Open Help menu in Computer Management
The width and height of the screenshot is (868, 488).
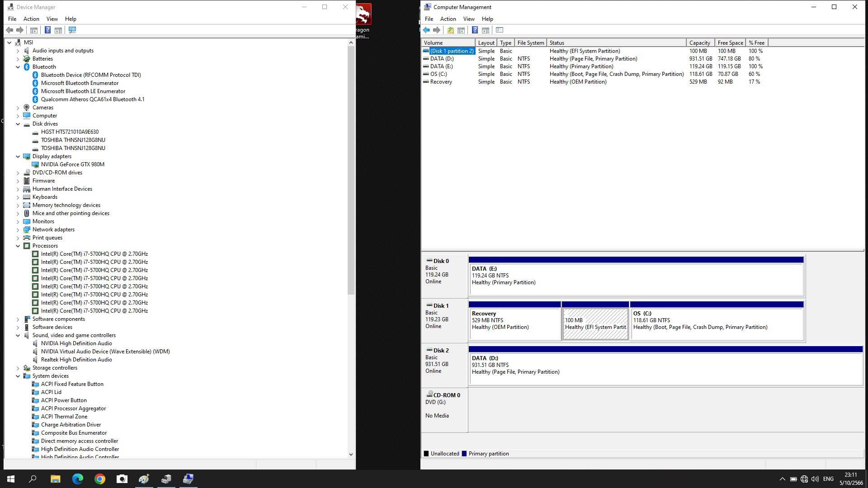click(x=487, y=19)
